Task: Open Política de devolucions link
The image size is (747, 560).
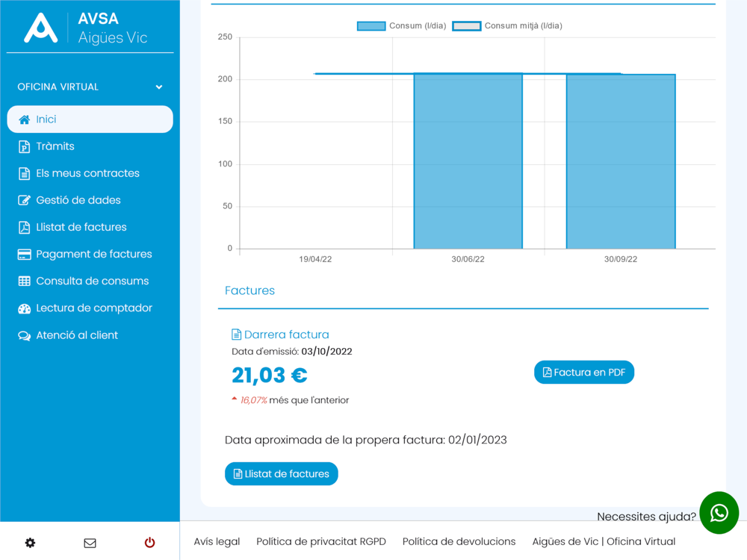Action: point(459,542)
